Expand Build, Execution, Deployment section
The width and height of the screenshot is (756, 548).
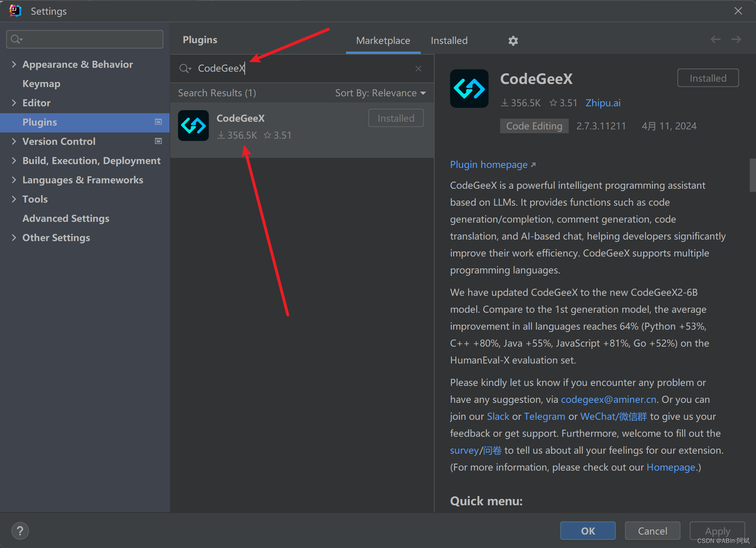tap(14, 161)
